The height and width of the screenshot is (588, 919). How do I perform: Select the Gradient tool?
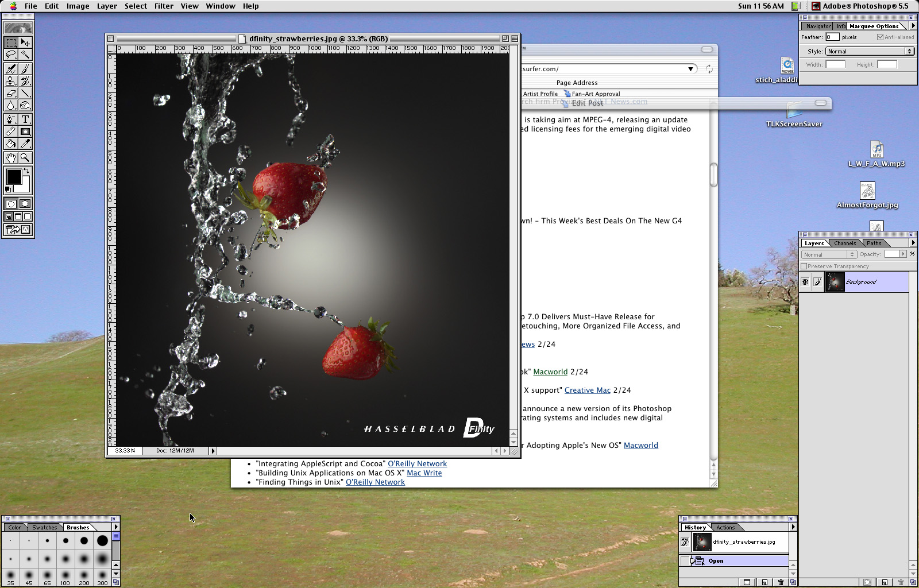pyautogui.click(x=25, y=131)
